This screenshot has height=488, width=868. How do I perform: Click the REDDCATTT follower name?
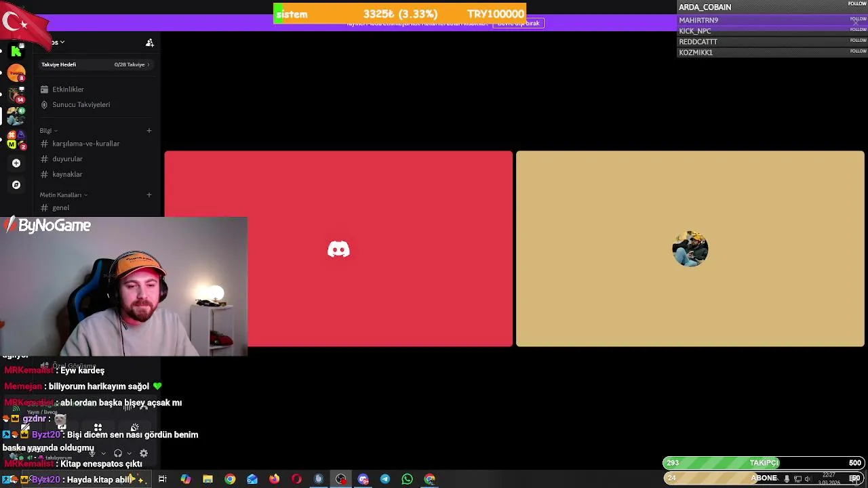pos(698,42)
